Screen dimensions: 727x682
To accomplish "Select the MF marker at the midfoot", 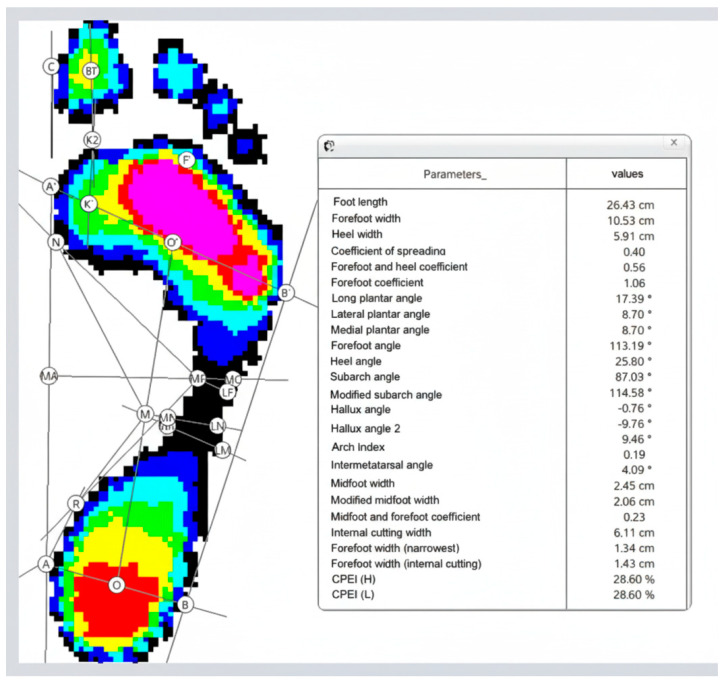I will [x=198, y=378].
